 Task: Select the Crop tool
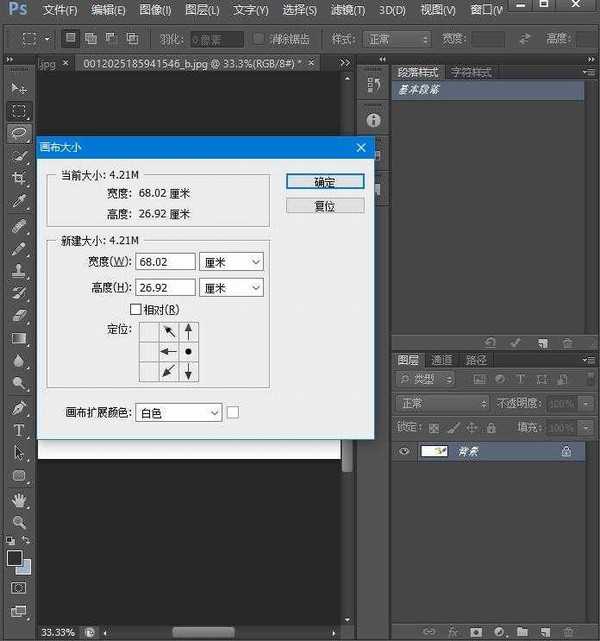(x=18, y=178)
